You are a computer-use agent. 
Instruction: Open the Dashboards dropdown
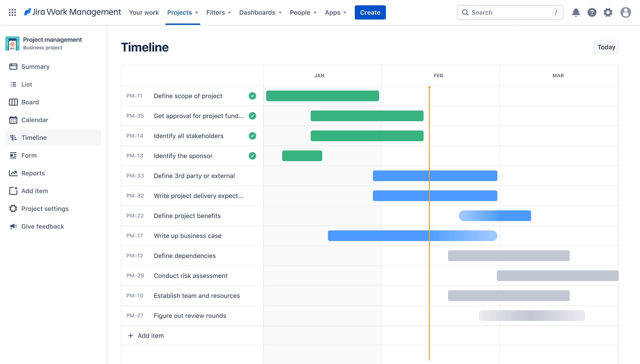point(260,12)
